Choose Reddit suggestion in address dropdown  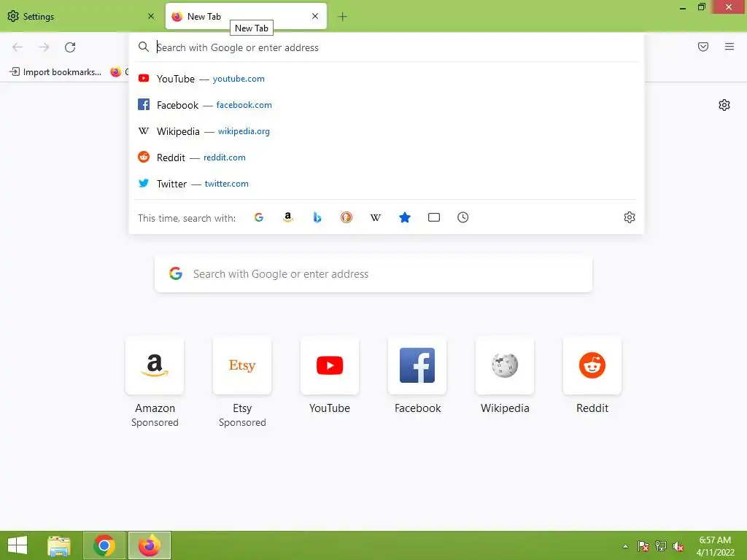(387, 157)
